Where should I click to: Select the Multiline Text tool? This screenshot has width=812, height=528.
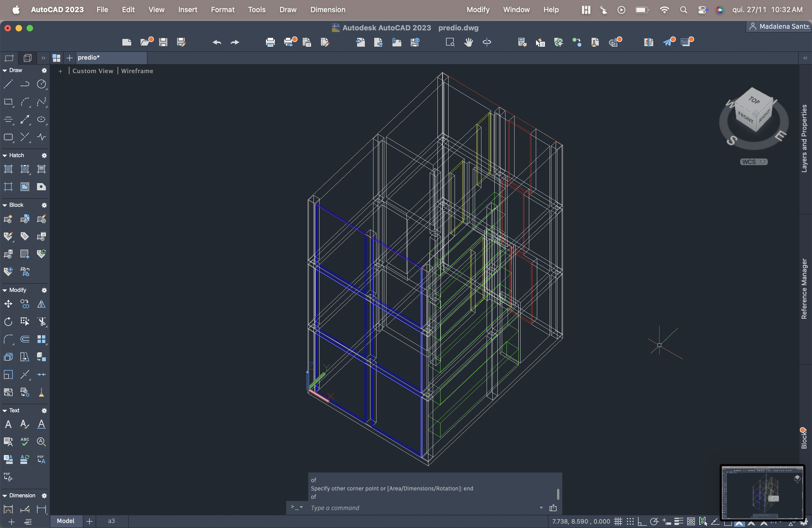tap(8, 424)
